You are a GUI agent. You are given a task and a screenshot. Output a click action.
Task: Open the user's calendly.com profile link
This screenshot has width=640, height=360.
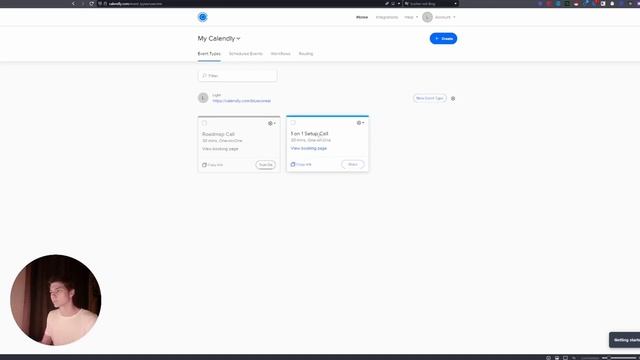coord(242,101)
